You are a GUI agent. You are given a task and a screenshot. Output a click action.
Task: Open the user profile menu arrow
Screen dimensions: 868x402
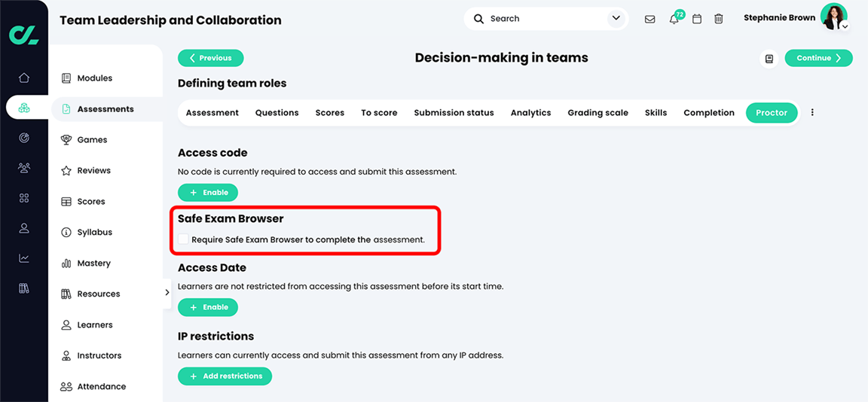[x=845, y=26]
